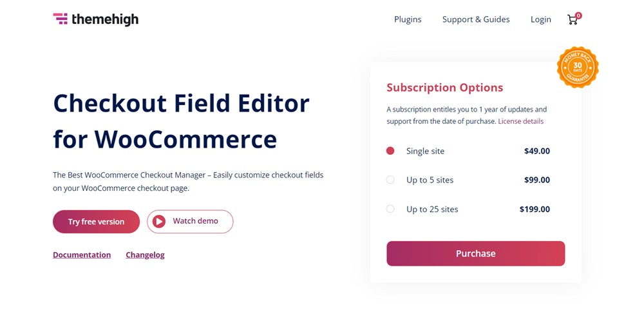Image resolution: width=644 pixels, height=314 pixels.
Task: Open the shopping cart icon
Action: coord(572,20)
